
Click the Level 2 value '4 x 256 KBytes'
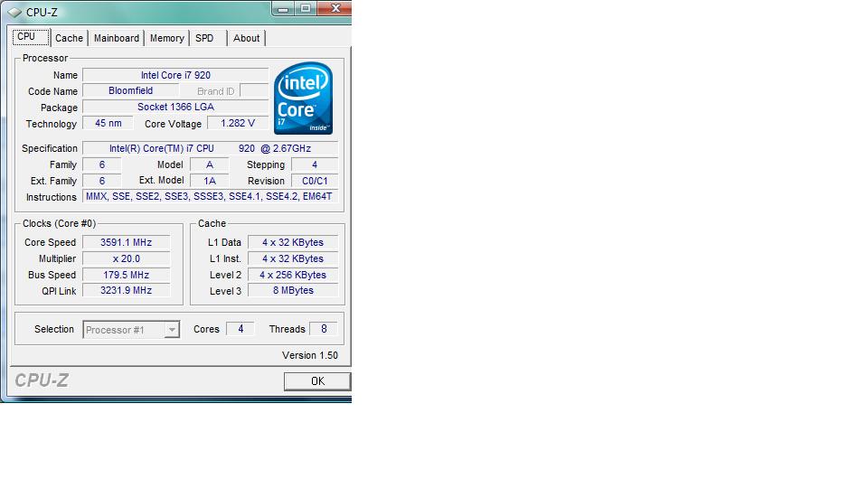click(x=293, y=275)
